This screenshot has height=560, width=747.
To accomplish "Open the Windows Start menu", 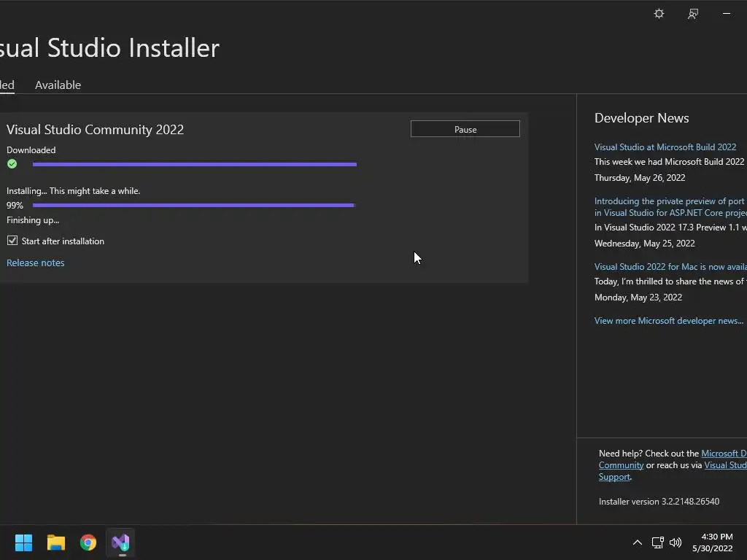I will 23,542.
